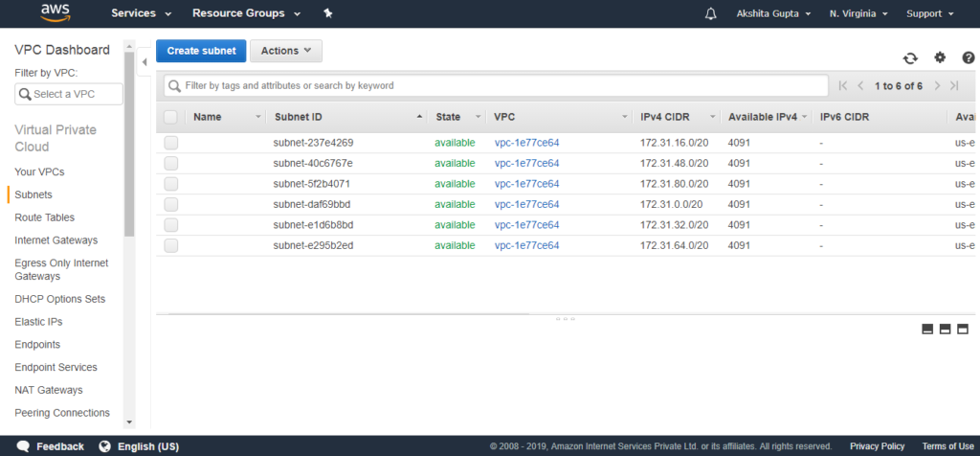Open English (US) language selector
The height and width of the screenshot is (456, 980).
148,446
